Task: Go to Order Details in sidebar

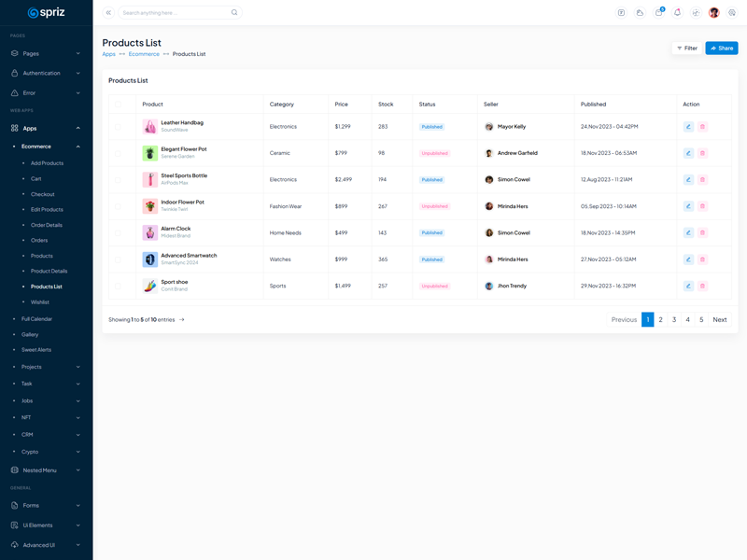Action: pyautogui.click(x=47, y=225)
